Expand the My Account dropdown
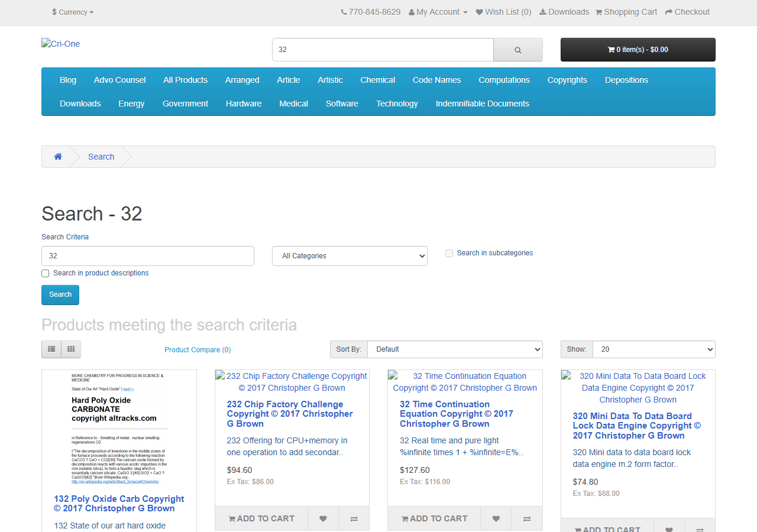 438,12
